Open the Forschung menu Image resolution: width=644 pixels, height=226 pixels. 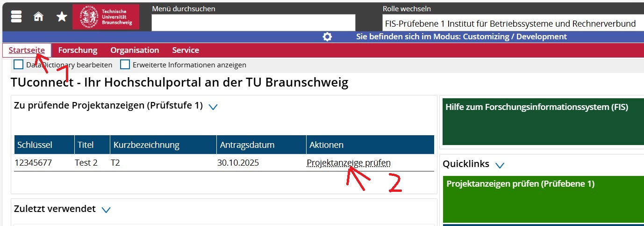click(78, 50)
